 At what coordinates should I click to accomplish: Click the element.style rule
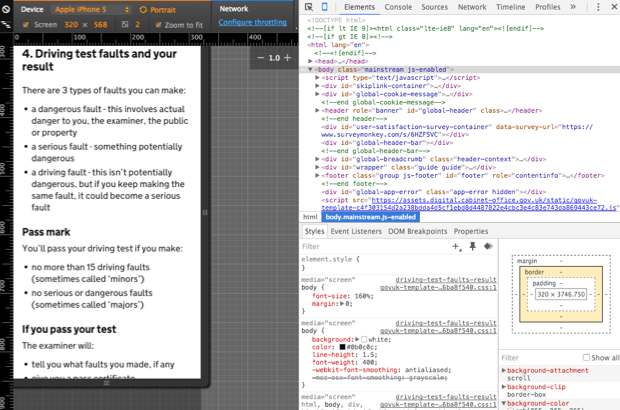pyautogui.click(x=331, y=259)
